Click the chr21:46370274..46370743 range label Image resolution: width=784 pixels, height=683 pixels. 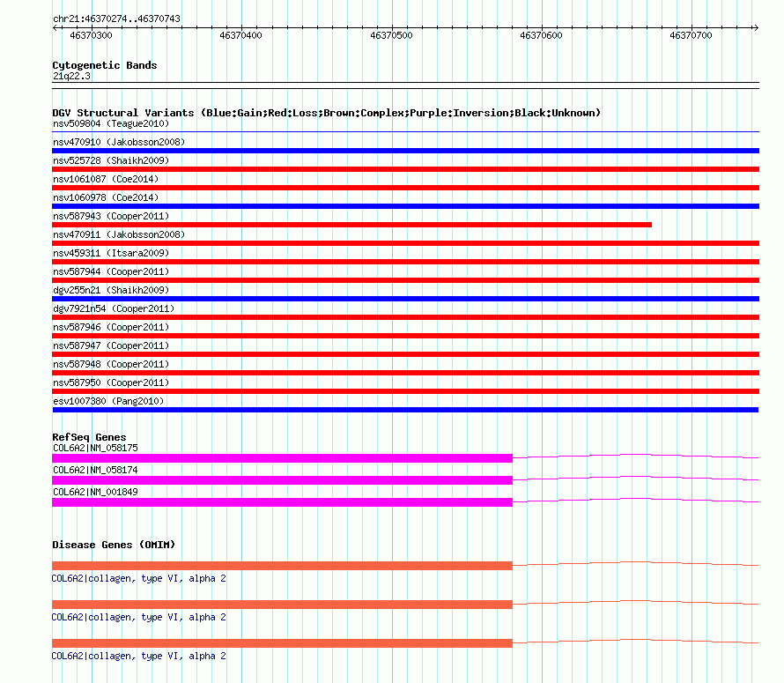[x=117, y=19]
